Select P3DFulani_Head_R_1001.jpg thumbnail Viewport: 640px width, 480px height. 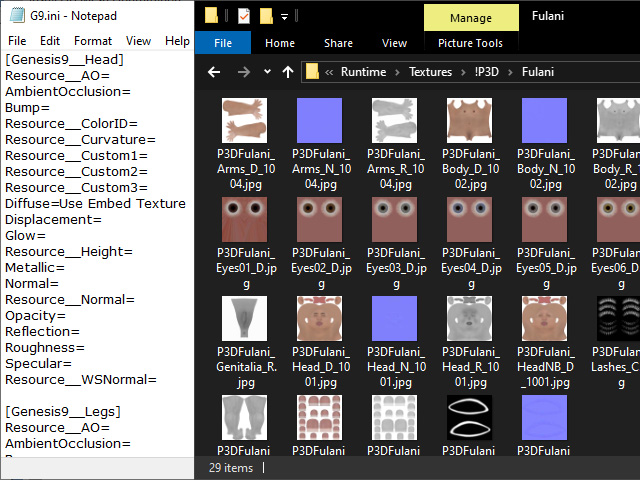point(469,318)
